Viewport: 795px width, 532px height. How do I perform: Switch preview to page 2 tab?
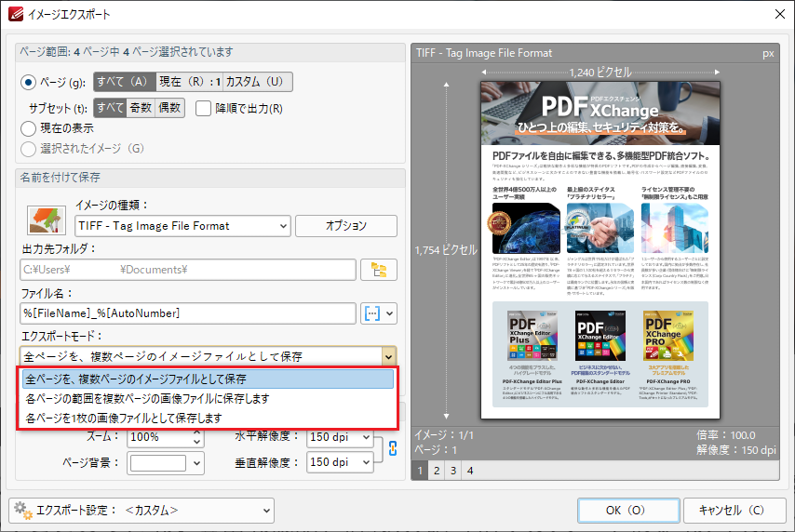pos(437,471)
